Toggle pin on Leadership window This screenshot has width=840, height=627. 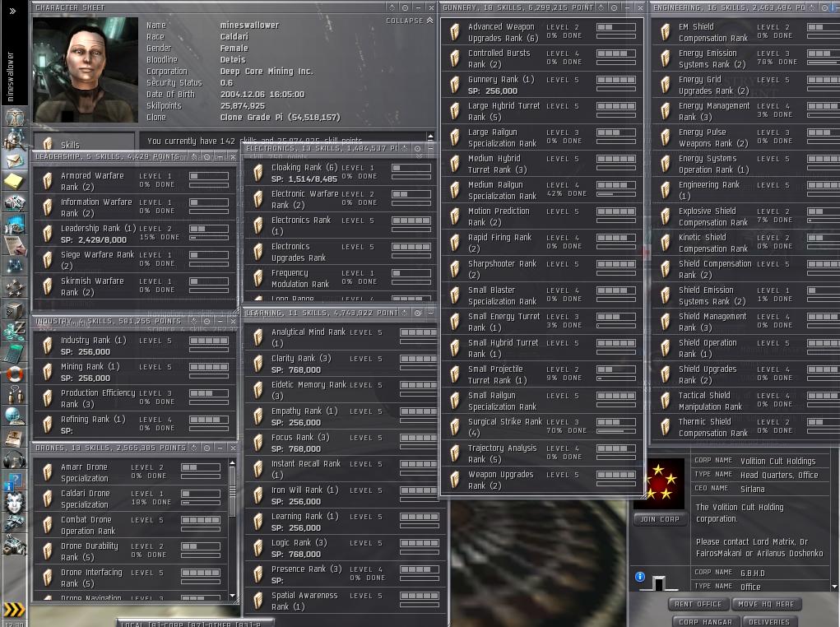point(194,157)
